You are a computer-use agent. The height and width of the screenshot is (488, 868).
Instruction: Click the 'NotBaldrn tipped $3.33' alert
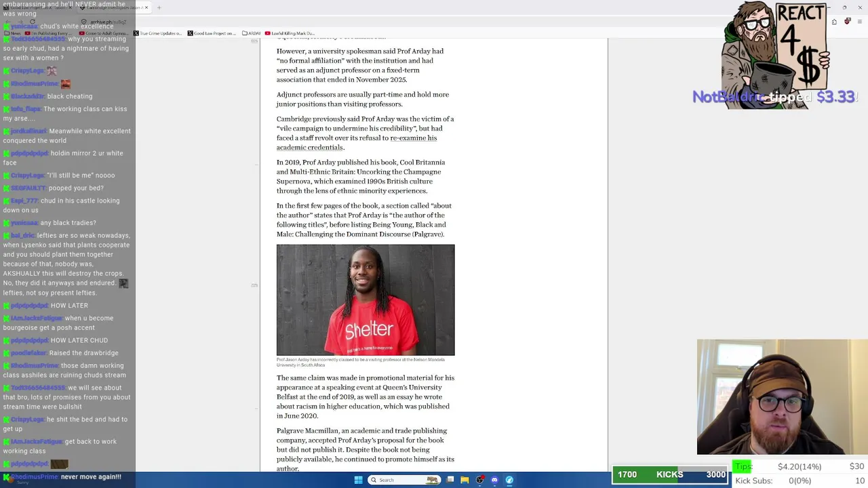tap(775, 97)
